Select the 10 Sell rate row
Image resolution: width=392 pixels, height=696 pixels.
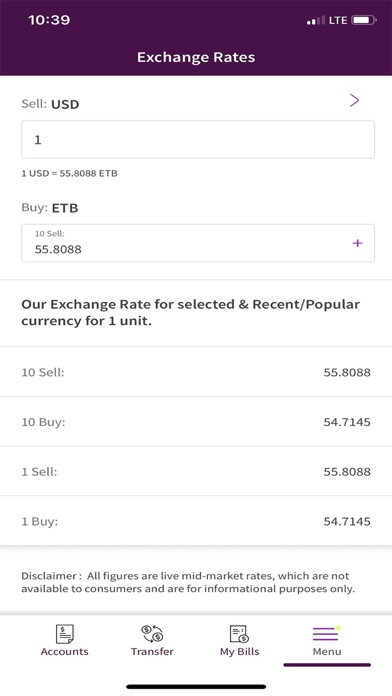pos(196,372)
